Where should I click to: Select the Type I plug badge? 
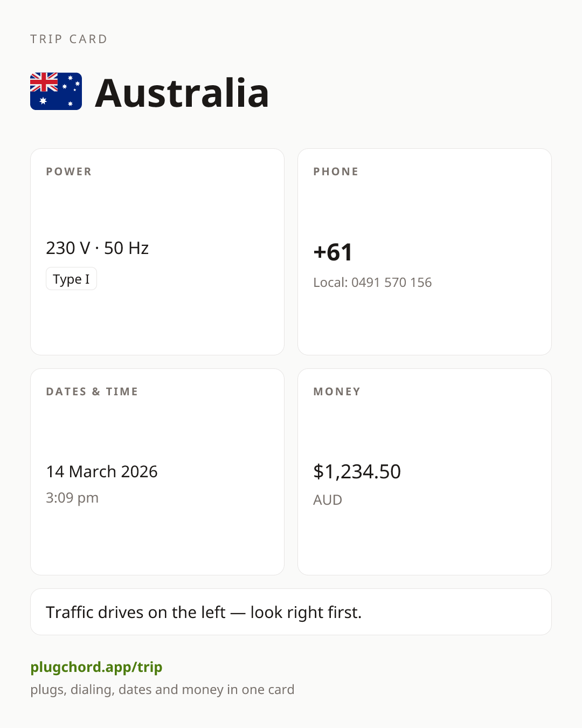[x=71, y=279]
